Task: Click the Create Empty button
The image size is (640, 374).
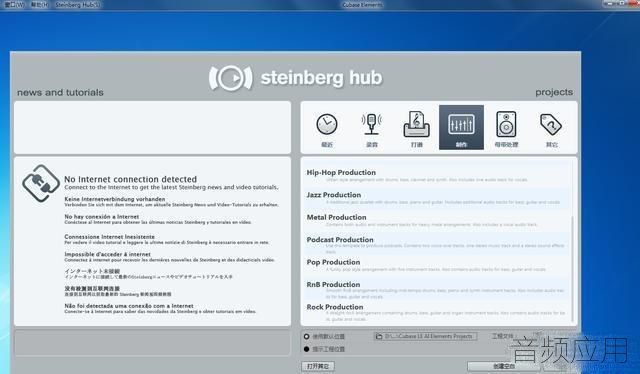Action: tap(504, 366)
